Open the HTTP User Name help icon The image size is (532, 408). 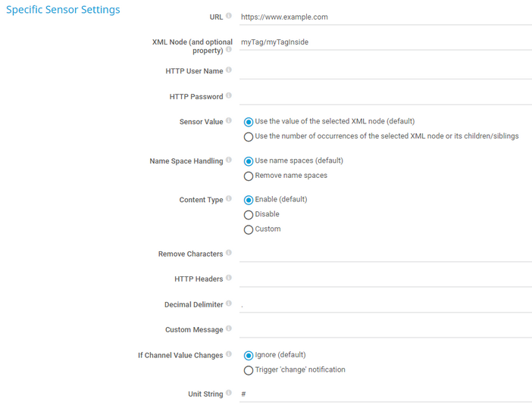coord(229,70)
